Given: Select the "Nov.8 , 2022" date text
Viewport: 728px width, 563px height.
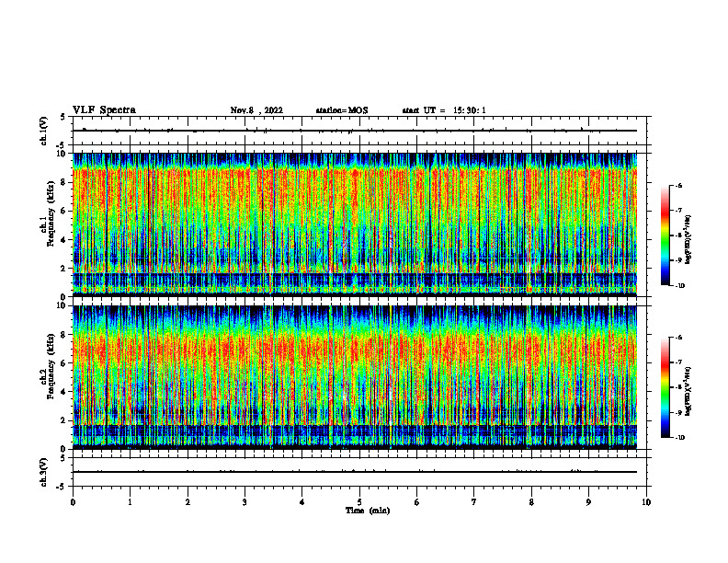Looking at the screenshot, I should [x=256, y=110].
